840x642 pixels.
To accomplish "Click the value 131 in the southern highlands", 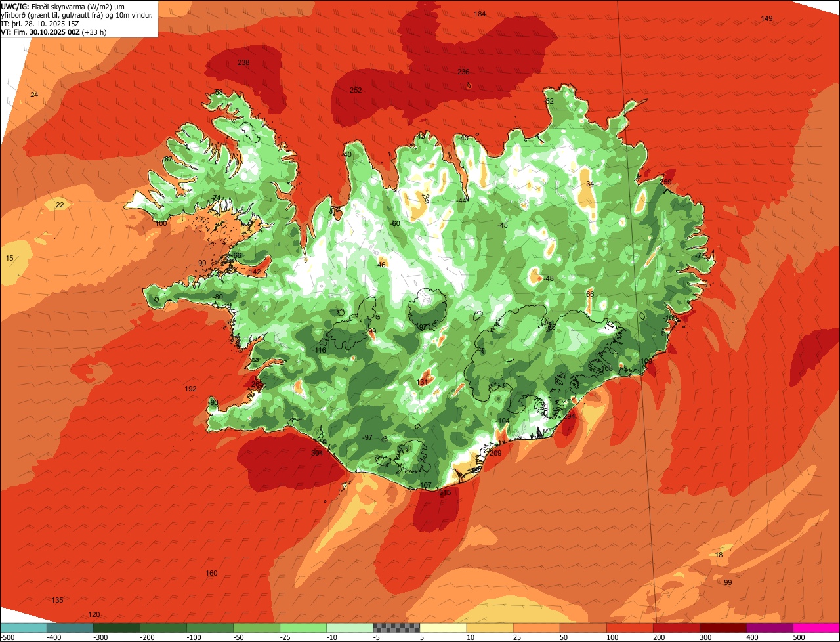I will coord(423,382).
